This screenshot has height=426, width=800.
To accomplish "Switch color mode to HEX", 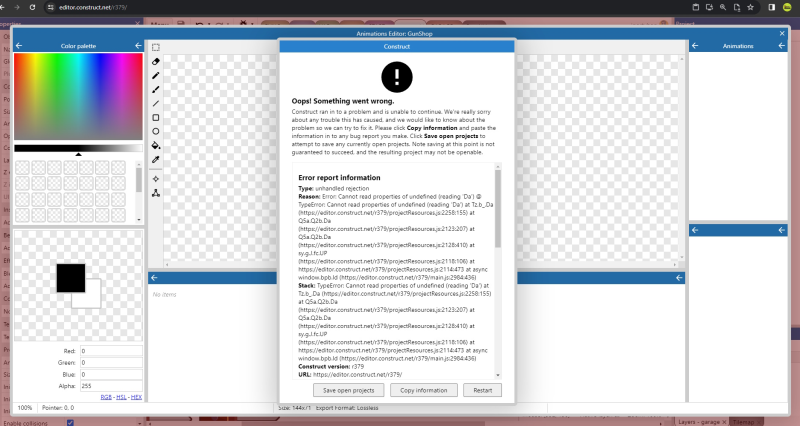I will pyautogui.click(x=136, y=397).
